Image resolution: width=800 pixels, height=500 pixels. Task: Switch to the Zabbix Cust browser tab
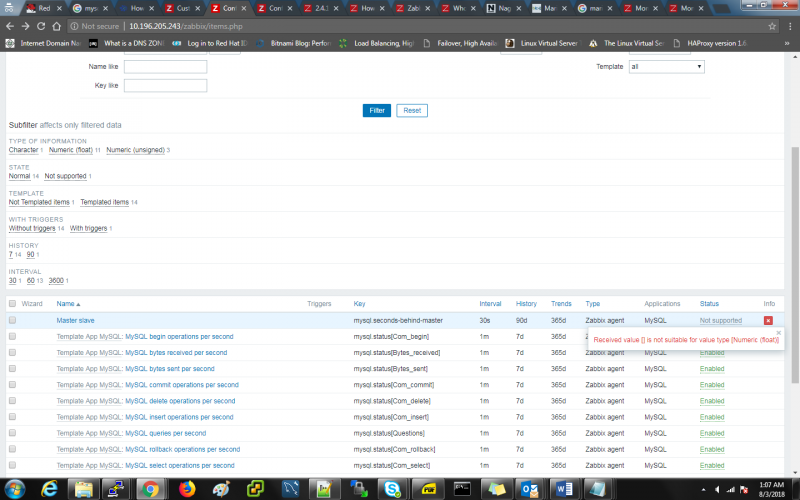(183, 8)
